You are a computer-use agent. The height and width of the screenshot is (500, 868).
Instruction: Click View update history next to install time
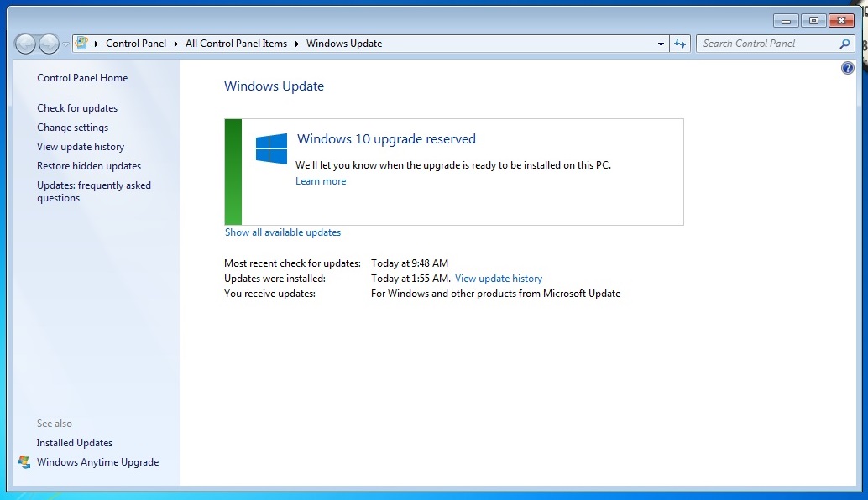(x=498, y=279)
